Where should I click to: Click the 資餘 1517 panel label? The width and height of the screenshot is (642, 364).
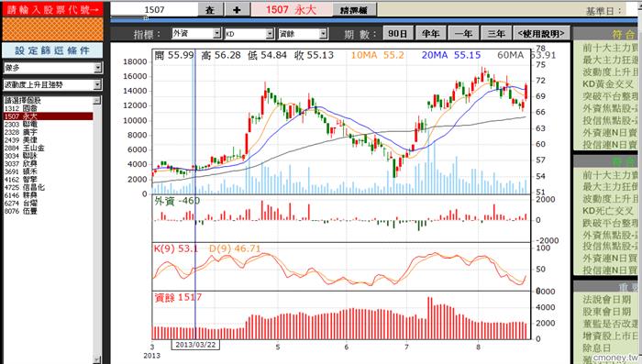click(x=178, y=297)
